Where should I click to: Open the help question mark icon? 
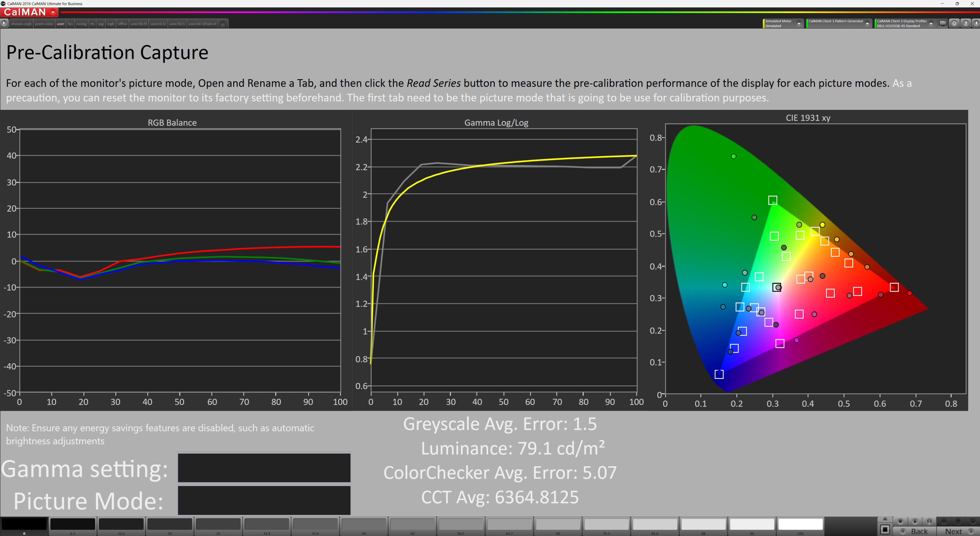(x=965, y=23)
